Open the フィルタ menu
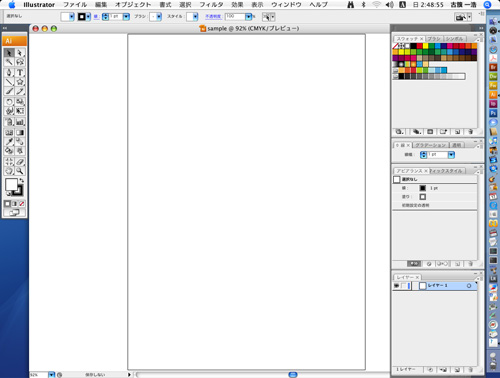The width and height of the screenshot is (500, 378). 211,5
